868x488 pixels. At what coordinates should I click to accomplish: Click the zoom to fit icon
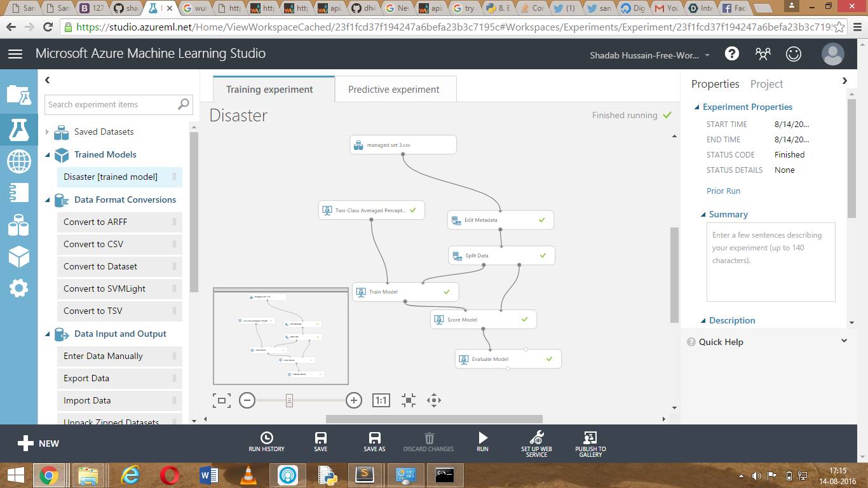tap(409, 400)
